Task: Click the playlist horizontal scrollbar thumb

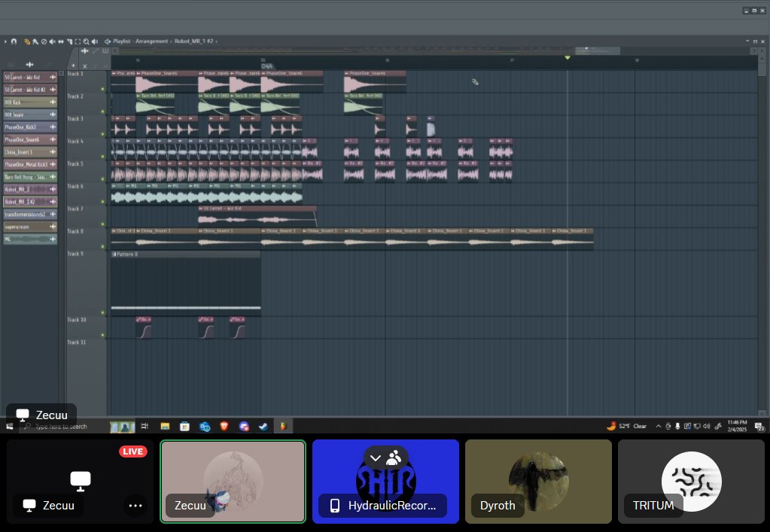Action: [598, 51]
